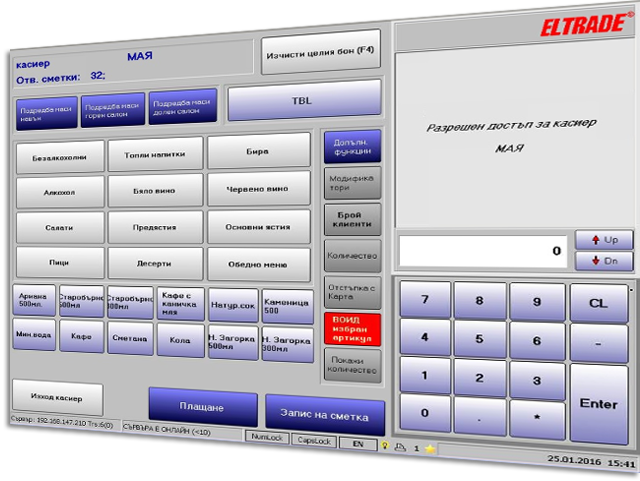Viewport: 640px width, 481px height.
Task: Open the Алкохол category
Action: point(60,192)
